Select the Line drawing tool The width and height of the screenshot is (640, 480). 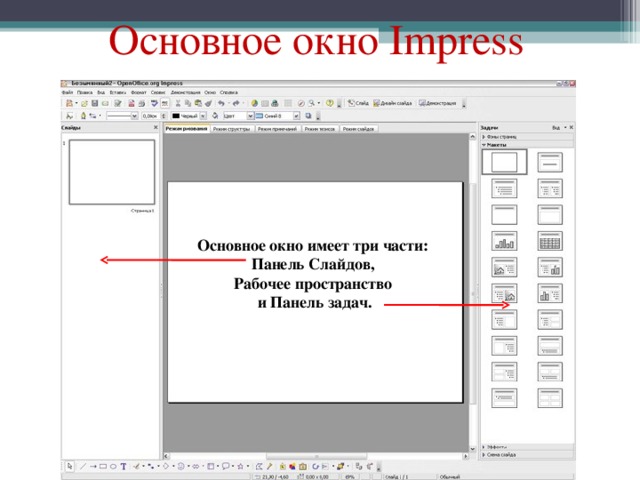[83, 466]
